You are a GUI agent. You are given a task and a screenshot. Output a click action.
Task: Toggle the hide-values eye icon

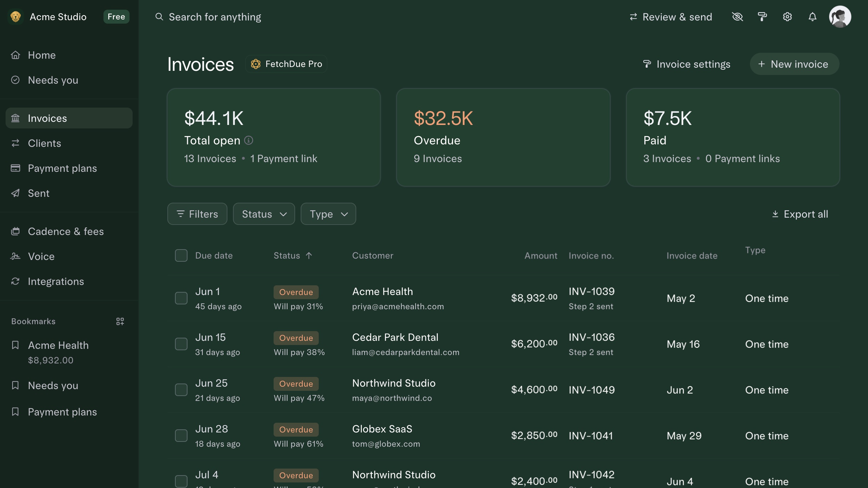click(737, 17)
